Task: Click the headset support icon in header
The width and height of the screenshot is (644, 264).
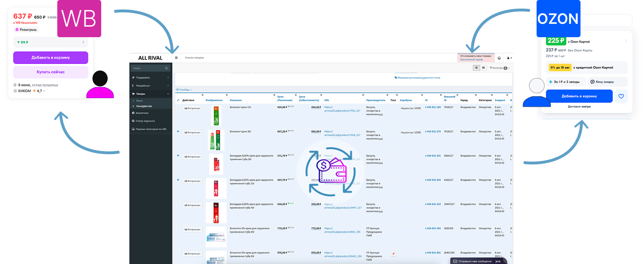Action: [x=498, y=58]
